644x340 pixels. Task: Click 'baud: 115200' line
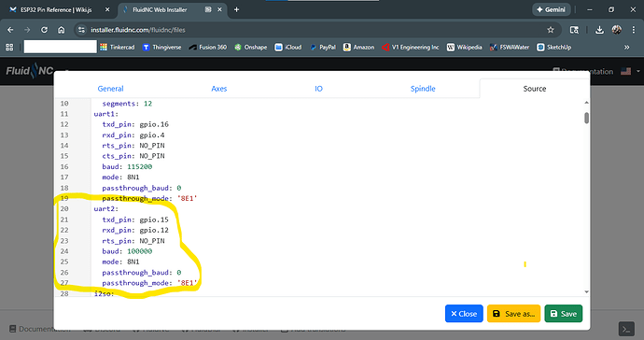127,167
